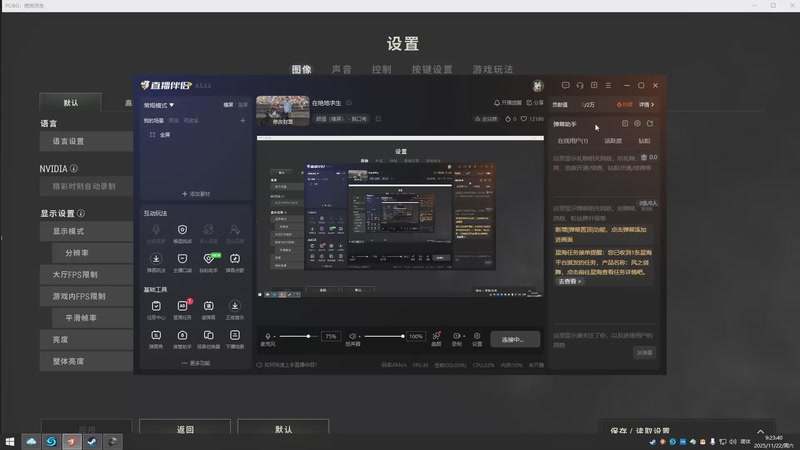Click 语言设置 row in PUBG settings
Image resolution: width=800 pixels, height=450 pixels.
click(x=86, y=141)
